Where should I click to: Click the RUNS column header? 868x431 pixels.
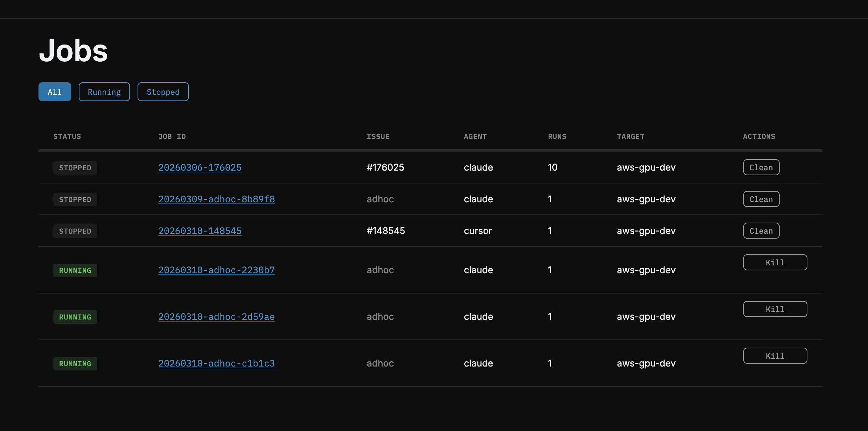(x=557, y=136)
